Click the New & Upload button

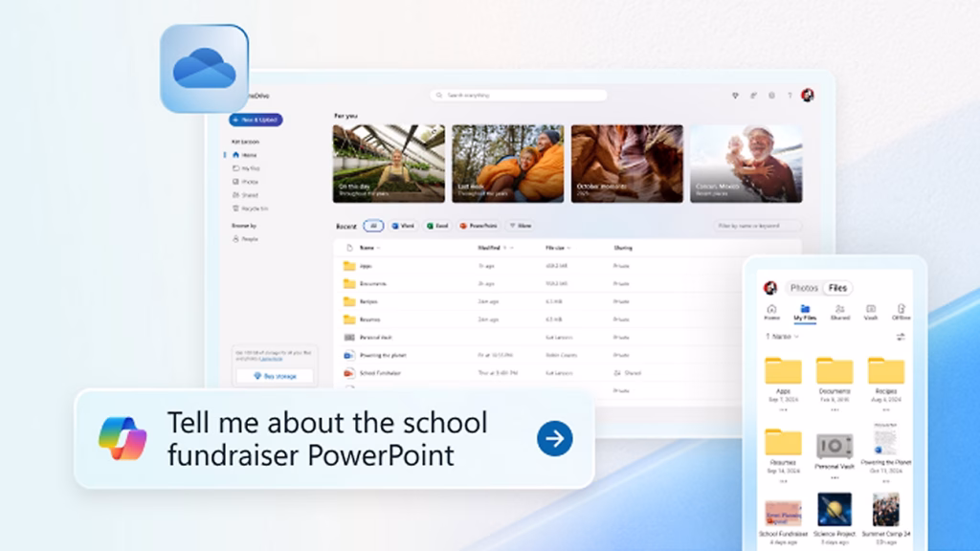[x=256, y=120]
